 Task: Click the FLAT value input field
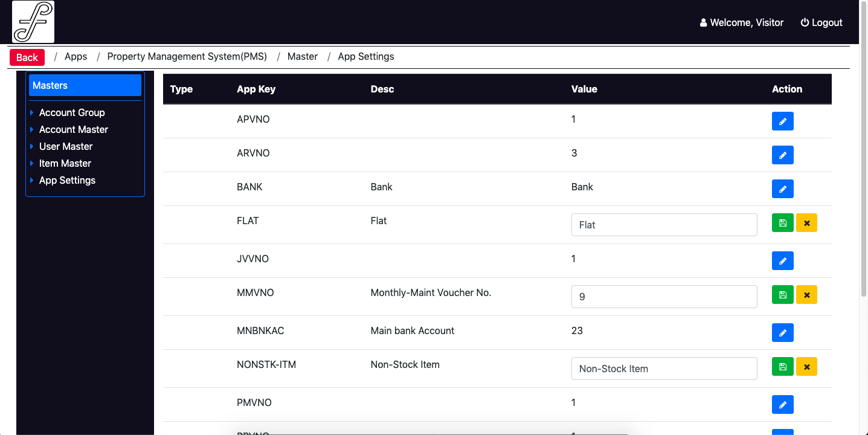(663, 225)
